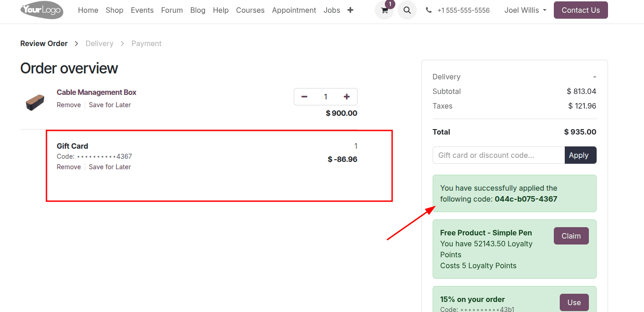Remove the Gift Card line
This screenshot has width=644, height=312.
pyautogui.click(x=69, y=167)
